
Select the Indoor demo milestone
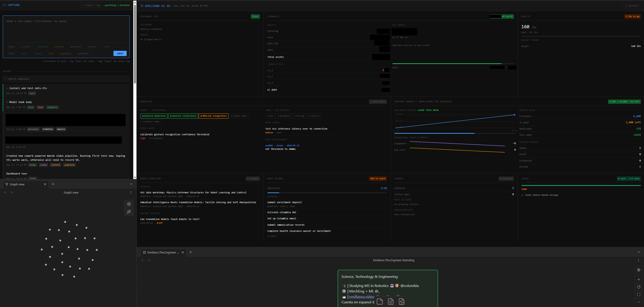239,116
